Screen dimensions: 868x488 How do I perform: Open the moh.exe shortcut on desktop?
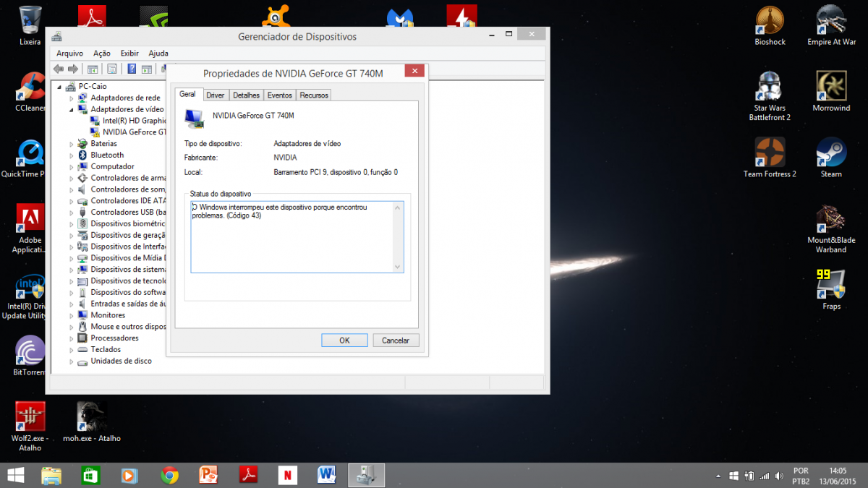coord(92,422)
